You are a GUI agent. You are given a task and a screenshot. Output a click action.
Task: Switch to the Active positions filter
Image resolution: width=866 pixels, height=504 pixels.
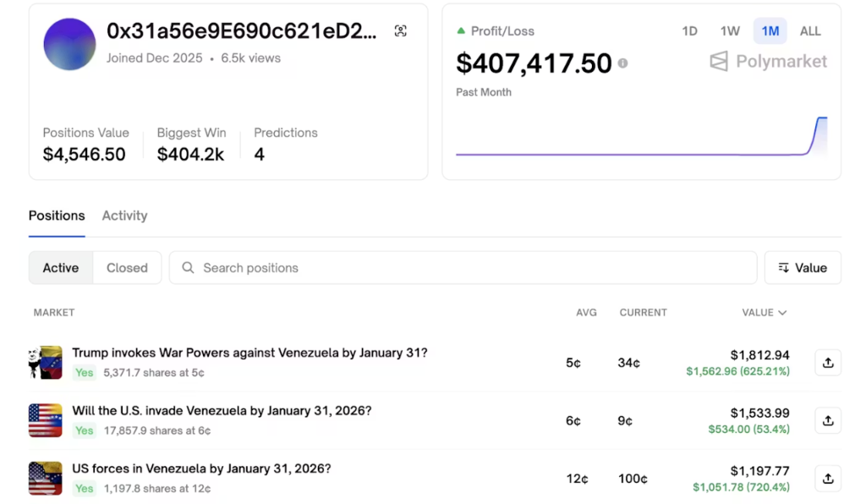tap(60, 267)
